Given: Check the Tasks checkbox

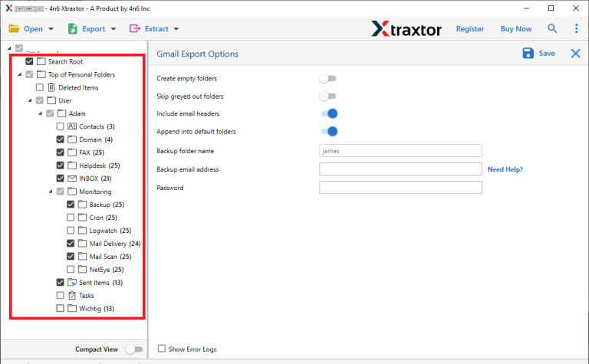Looking at the screenshot, I should click(x=60, y=295).
